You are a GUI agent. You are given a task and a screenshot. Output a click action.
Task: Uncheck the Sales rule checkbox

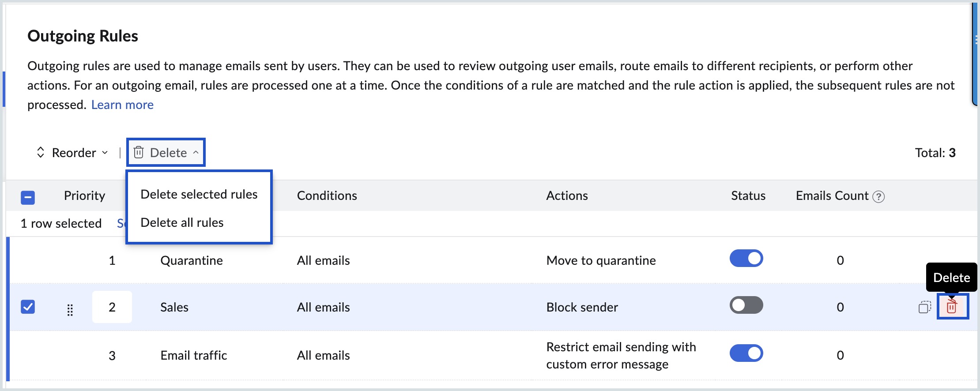[28, 306]
